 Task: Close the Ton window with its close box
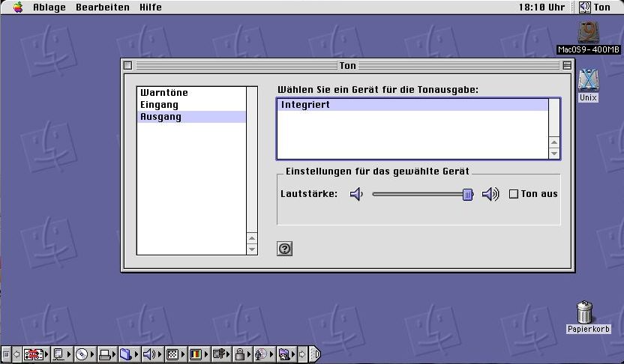pyautogui.click(x=127, y=65)
